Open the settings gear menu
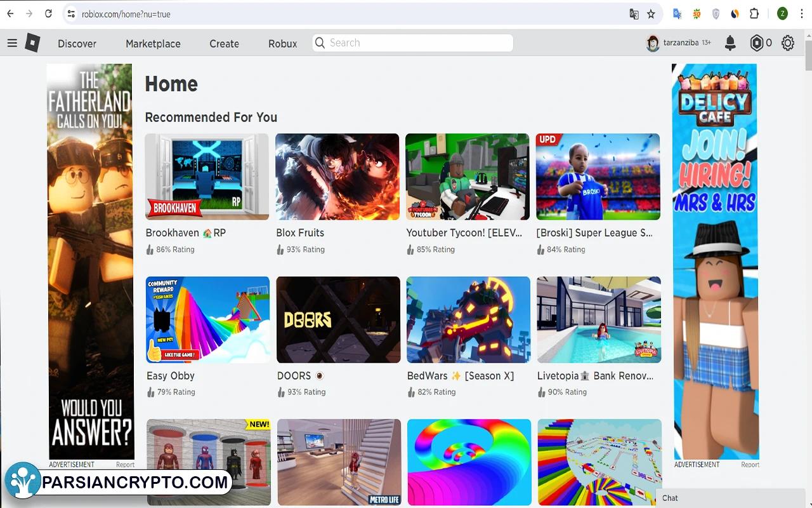 pos(788,43)
